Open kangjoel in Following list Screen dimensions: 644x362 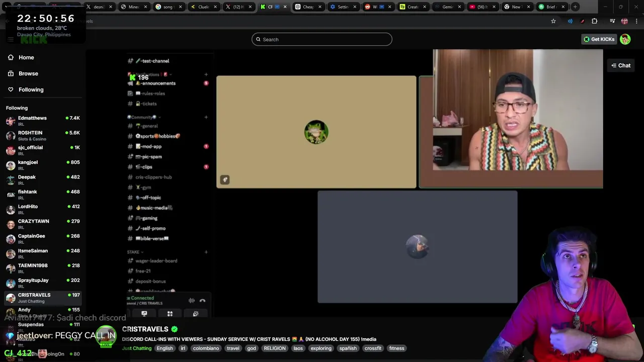(42, 165)
